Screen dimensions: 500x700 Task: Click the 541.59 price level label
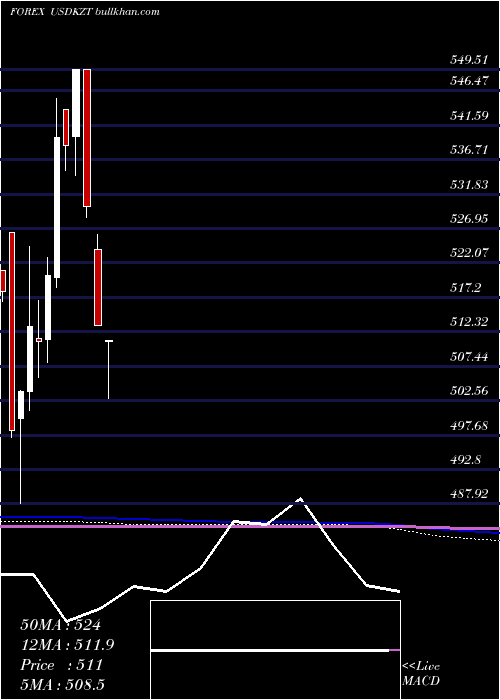coord(469,116)
